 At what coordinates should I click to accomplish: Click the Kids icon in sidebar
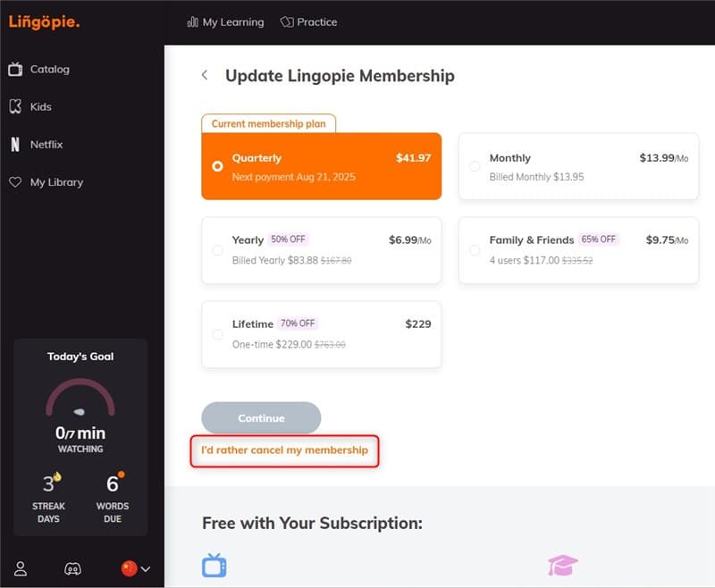(x=15, y=106)
